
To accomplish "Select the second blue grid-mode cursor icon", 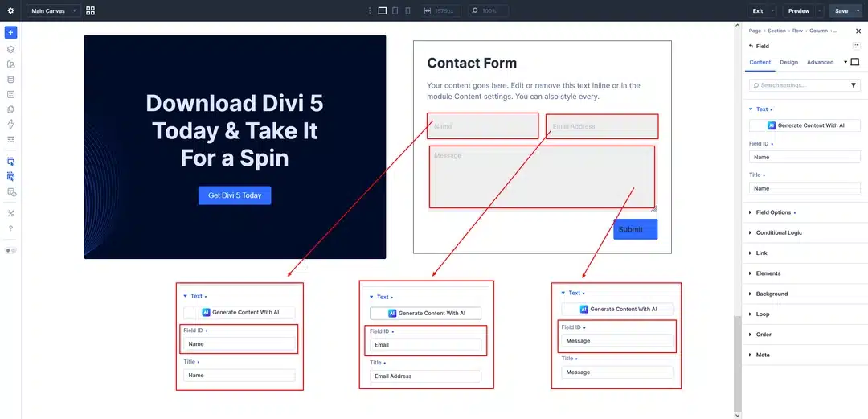I will (x=10, y=176).
